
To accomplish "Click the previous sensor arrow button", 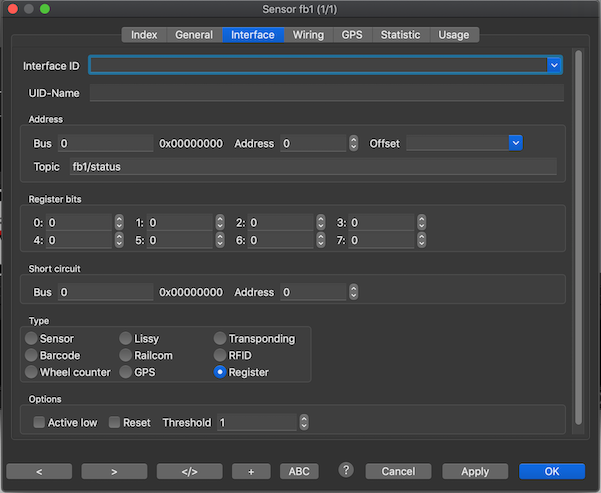I will tap(38, 471).
